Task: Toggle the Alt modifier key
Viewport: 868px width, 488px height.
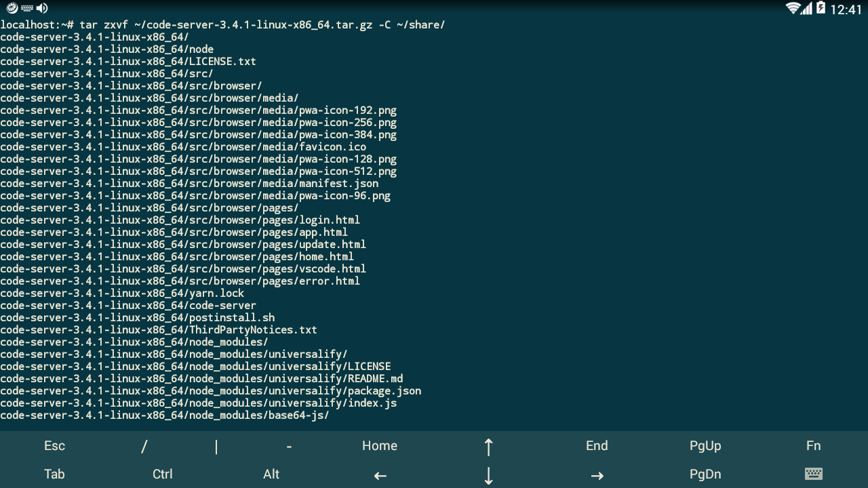Action: point(271,474)
